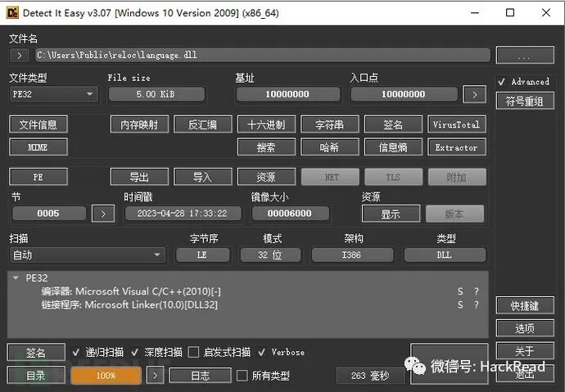
Task: Enable the 所有类型 checkbox
Action: (242, 376)
